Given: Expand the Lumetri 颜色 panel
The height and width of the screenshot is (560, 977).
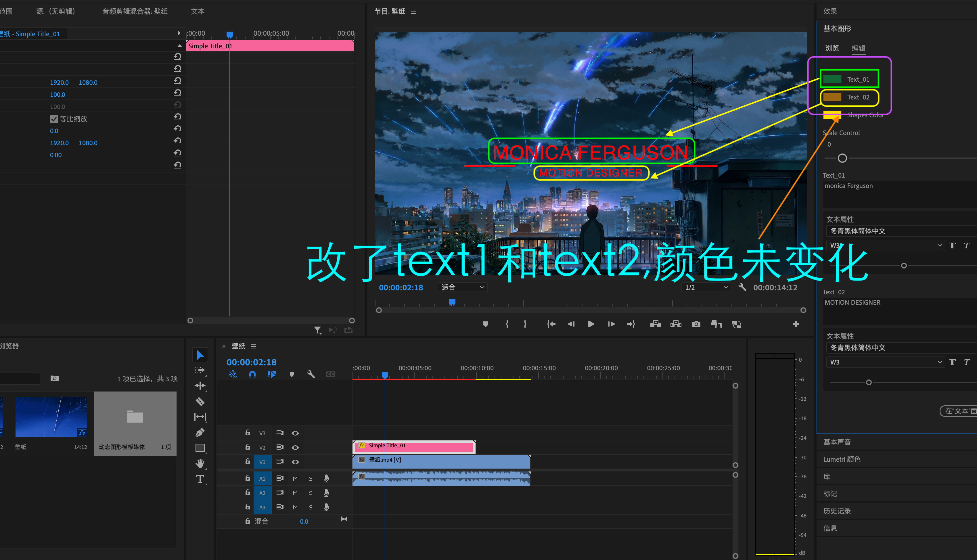Looking at the screenshot, I should (x=842, y=459).
